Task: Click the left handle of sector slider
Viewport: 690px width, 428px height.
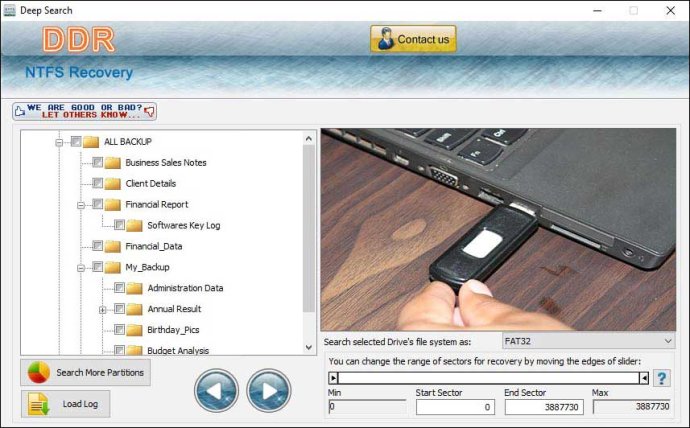Action: (x=333, y=378)
